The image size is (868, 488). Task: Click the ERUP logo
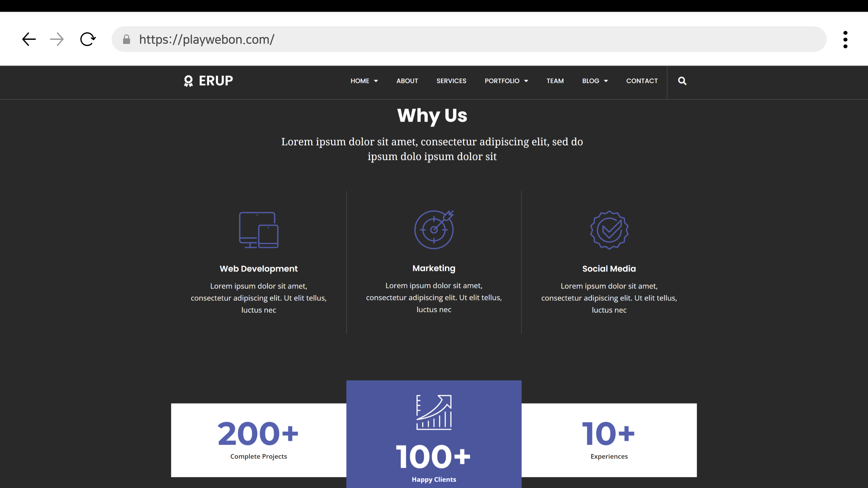point(208,81)
